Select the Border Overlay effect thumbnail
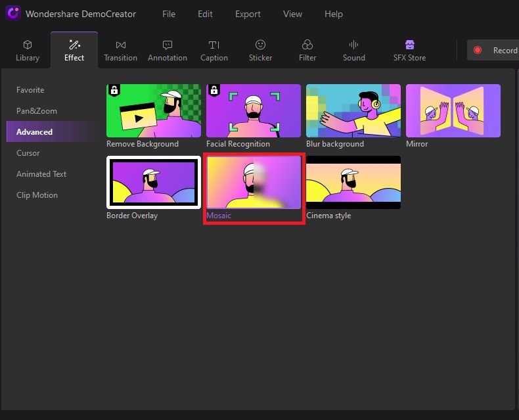519x420 pixels. pos(154,182)
